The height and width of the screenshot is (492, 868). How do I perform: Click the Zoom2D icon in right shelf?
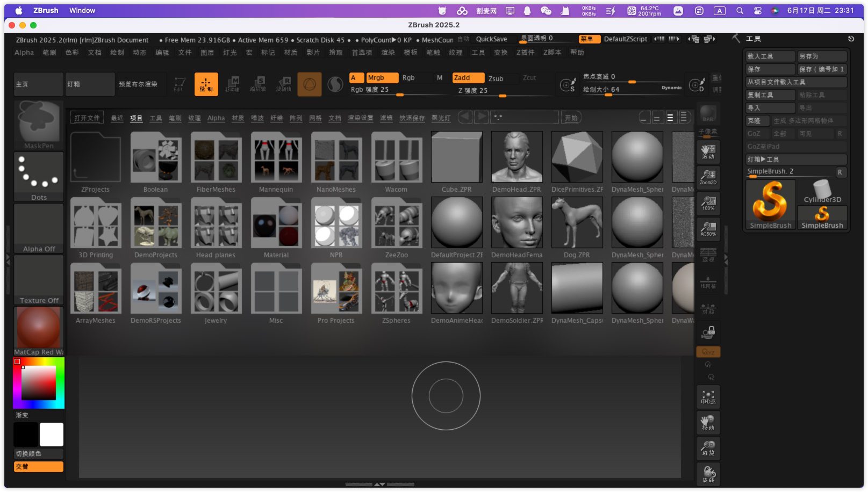(708, 177)
